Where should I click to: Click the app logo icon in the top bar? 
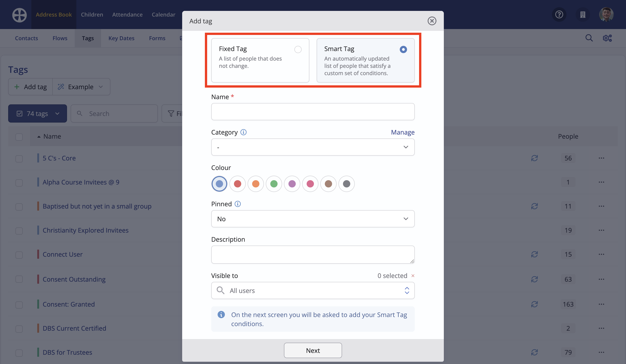point(19,15)
